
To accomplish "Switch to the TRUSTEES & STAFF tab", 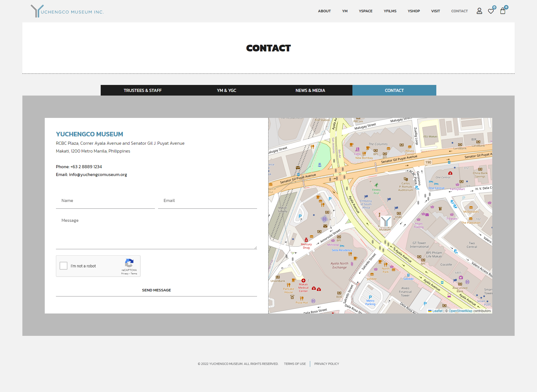I will tap(143, 90).
